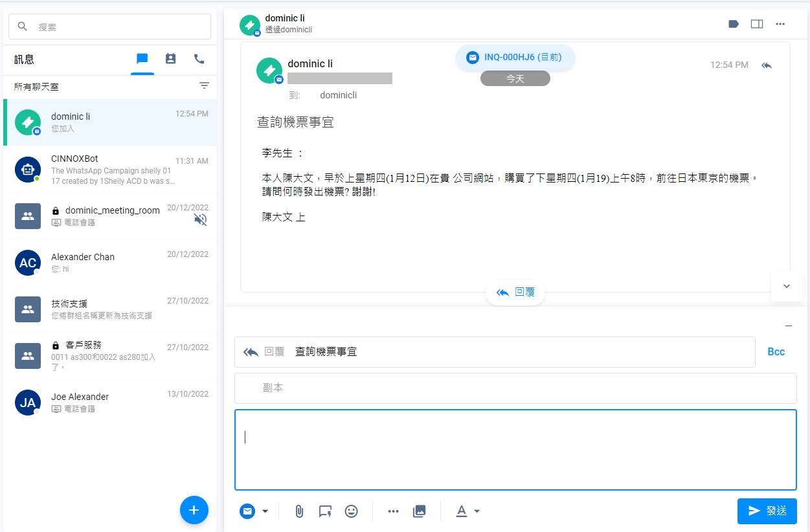
Task: Click the 今天 date label
Action: pos(515,78)
